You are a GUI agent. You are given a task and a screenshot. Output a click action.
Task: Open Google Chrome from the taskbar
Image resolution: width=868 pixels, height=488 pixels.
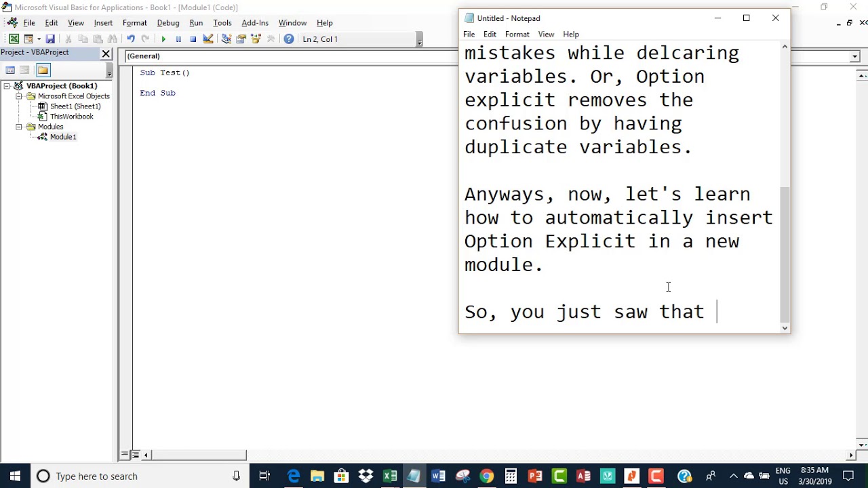[x=486, y=476]
